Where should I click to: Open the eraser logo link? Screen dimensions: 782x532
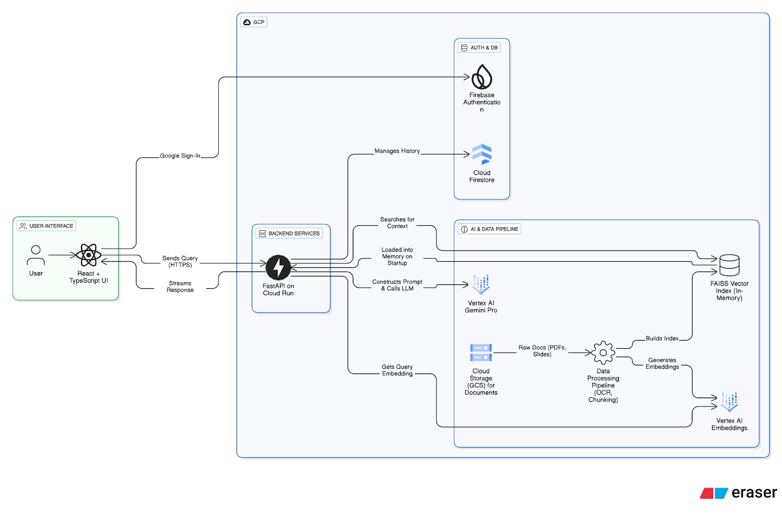[x=739, y=493]
